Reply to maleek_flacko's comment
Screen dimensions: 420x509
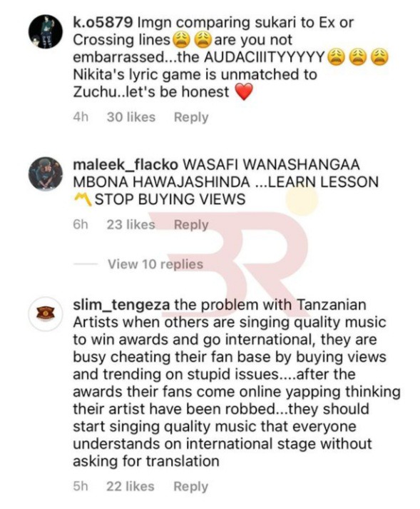(x=191, y=225)
